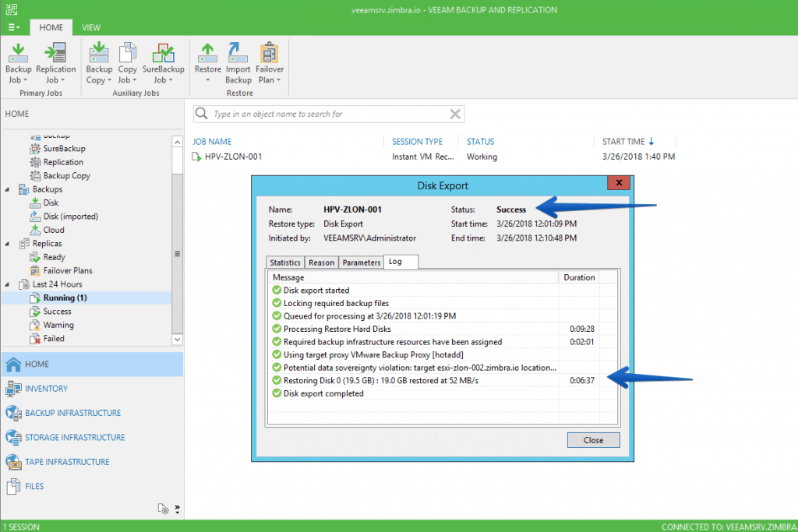Click the Message column header in log
This screenshot has height=532, width=798.
coord(413,278)
